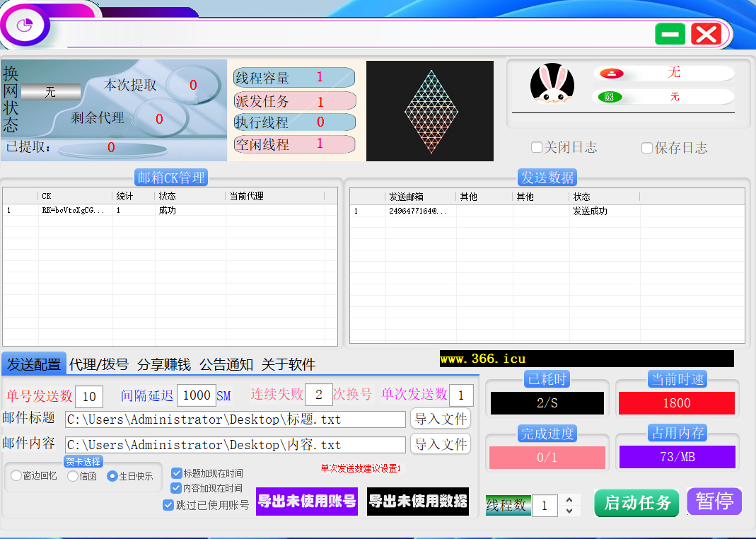Image resolution: width=756 pixels, height=539 pixels.
Task: Enable the 保存日志 checkbox
Action: click(x=647, y=148)
